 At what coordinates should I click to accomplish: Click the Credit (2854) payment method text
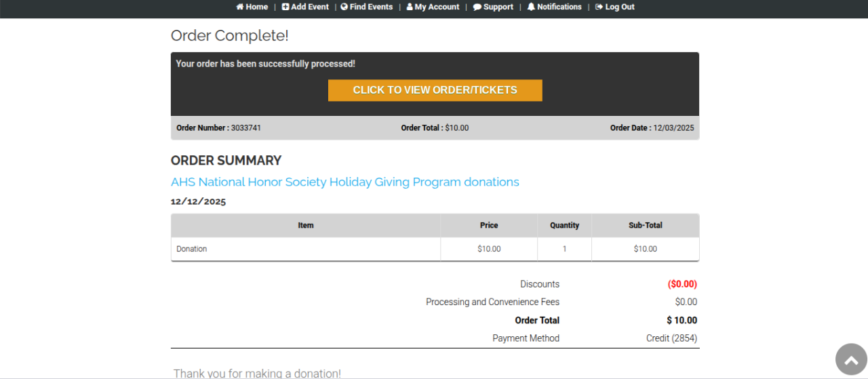click(x=671, y=338)
